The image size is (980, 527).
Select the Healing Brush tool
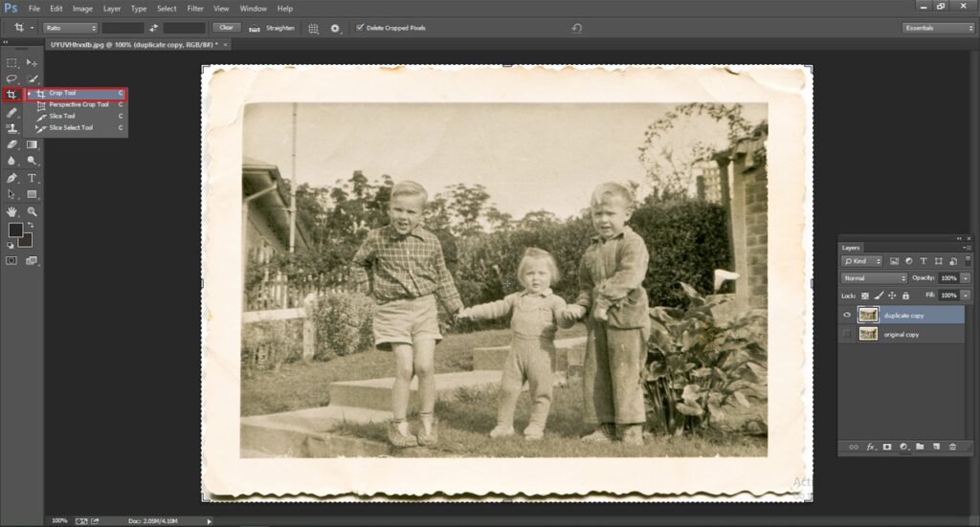(x=11, y=113)
